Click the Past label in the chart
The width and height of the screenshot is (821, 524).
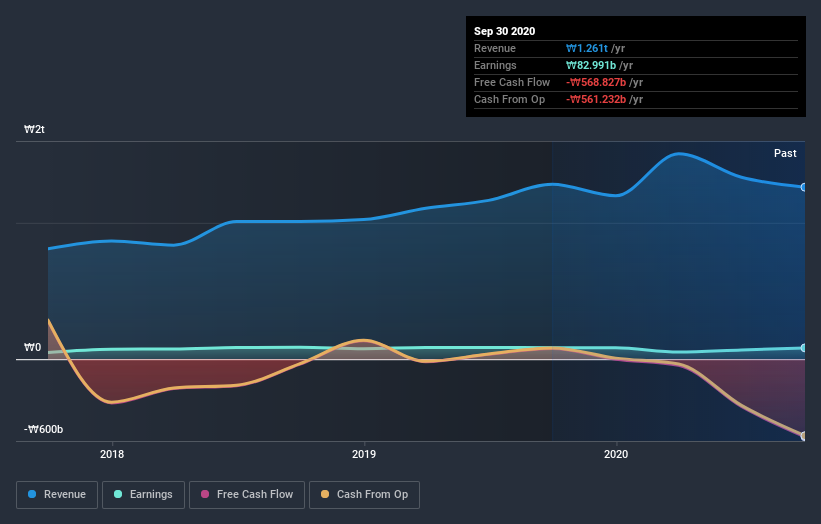tap(785, 153)
